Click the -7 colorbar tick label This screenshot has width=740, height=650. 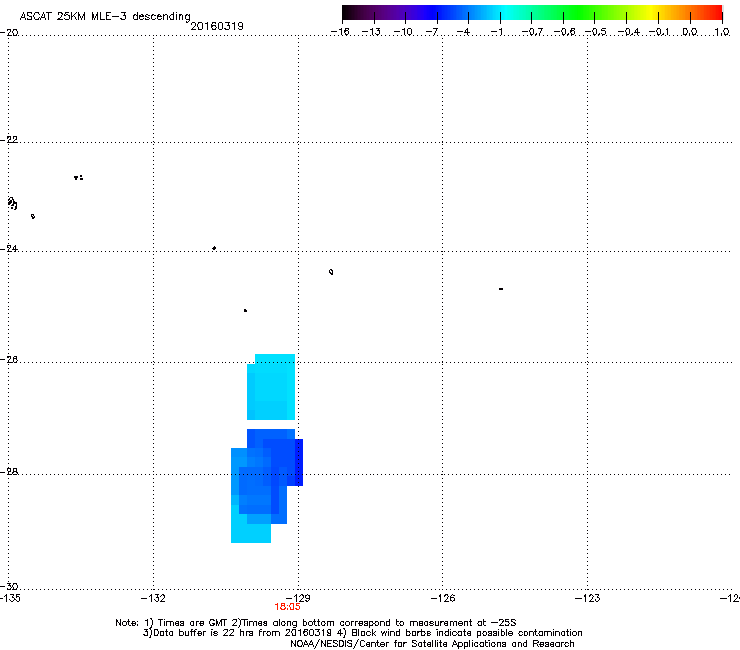click(x=432, y=32)
